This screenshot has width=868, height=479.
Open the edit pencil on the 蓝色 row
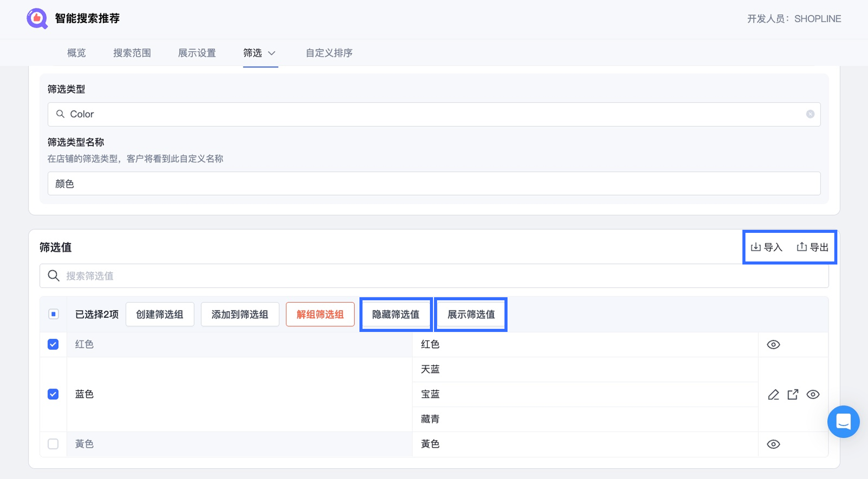(774, 394)
